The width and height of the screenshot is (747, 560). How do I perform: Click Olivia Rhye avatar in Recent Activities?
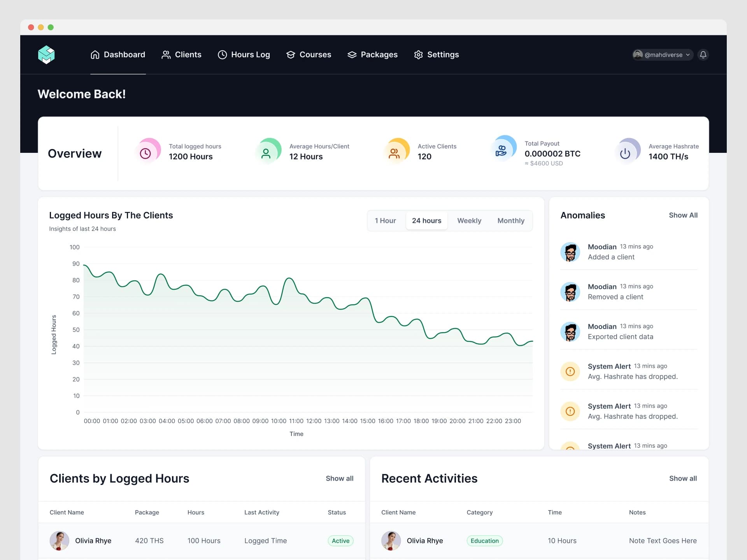pos(391,541)
